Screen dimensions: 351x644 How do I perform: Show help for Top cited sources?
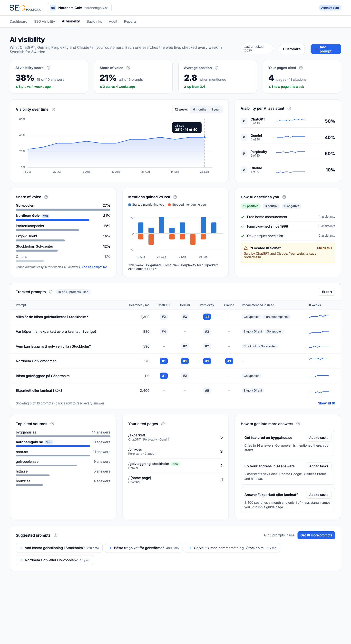pos(52,424)
